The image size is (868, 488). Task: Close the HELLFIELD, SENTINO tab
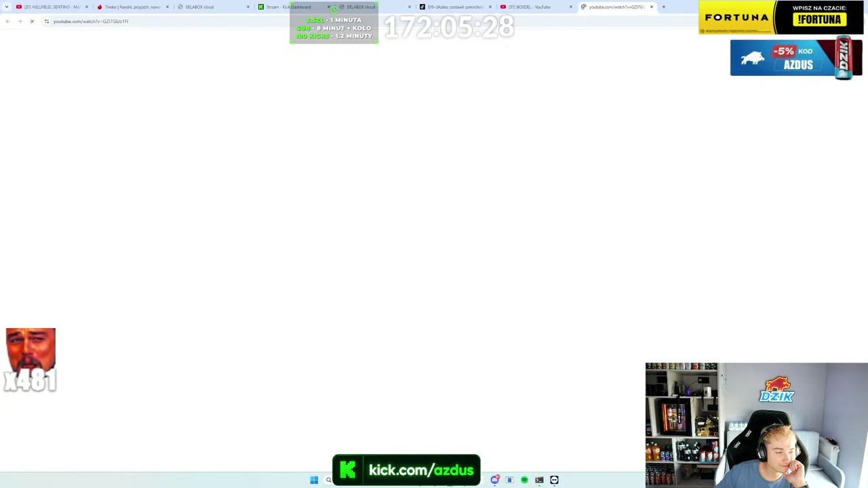coord(87,7)
